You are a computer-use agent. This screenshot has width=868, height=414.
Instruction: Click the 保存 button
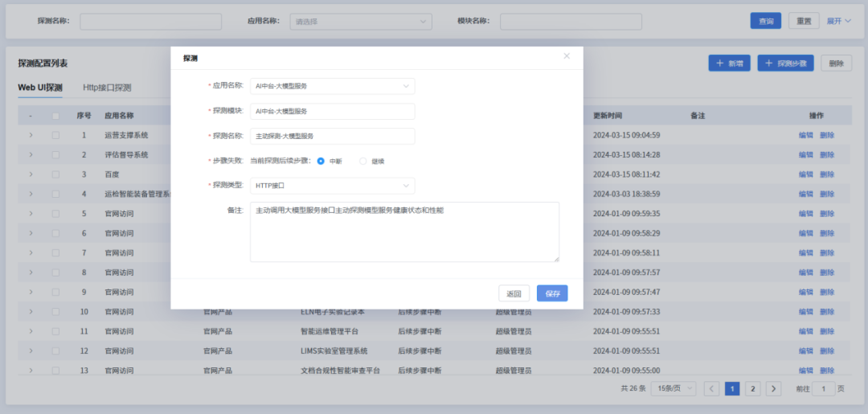pos(552,293)
